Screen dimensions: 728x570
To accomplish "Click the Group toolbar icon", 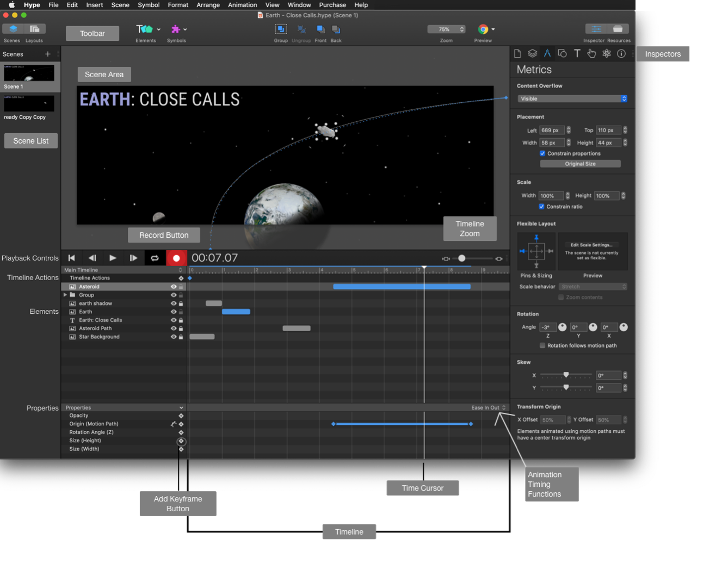I will (281, 29).
